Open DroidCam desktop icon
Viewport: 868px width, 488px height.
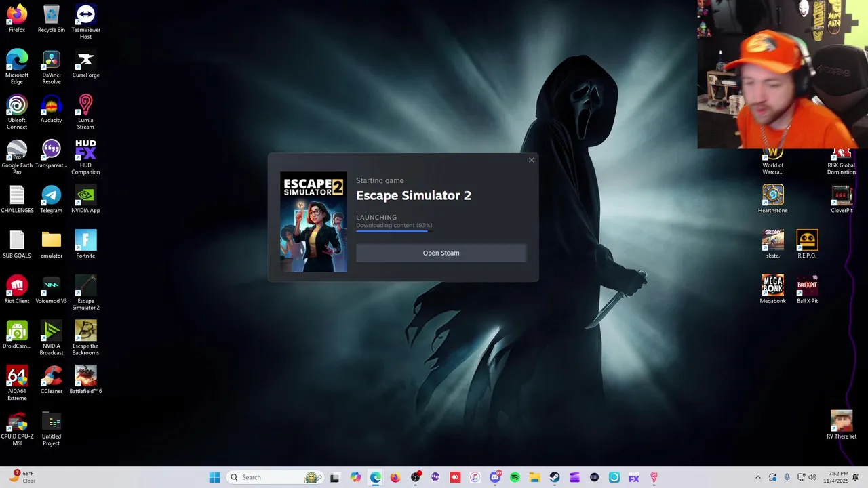[17, 335]
